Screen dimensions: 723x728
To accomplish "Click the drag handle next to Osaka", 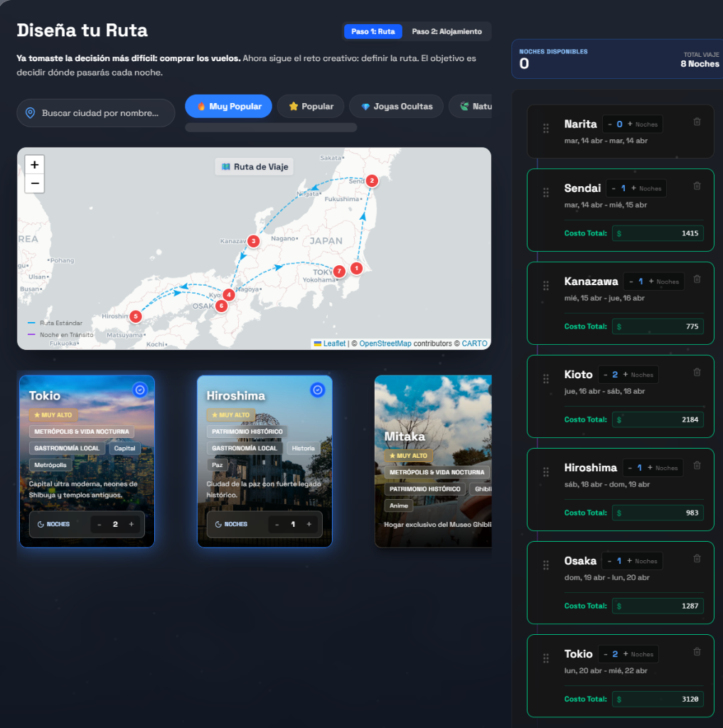I will 546,565.
